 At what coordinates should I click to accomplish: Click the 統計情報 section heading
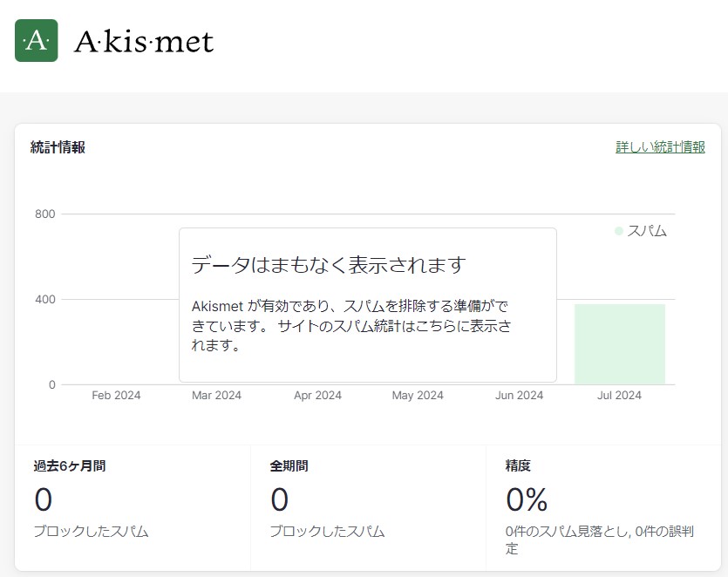click(x=58, y=147)
